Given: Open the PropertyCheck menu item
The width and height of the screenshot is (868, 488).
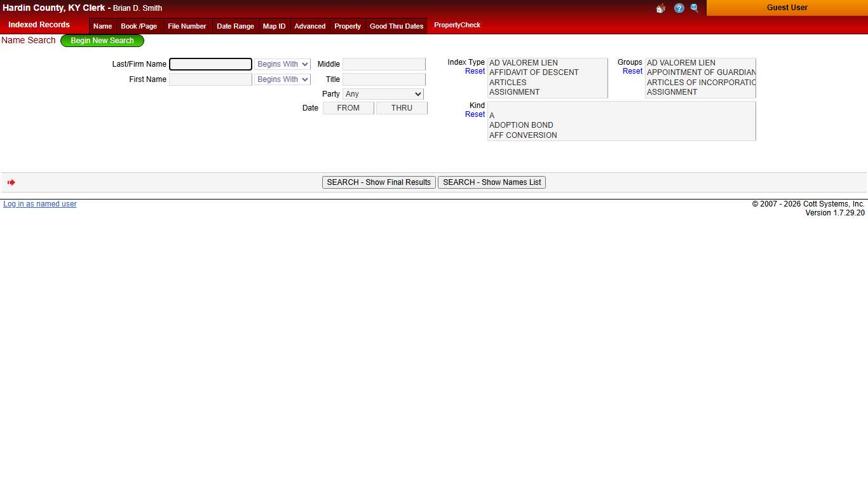Looking at the screenshot, I should click(457, 25).
